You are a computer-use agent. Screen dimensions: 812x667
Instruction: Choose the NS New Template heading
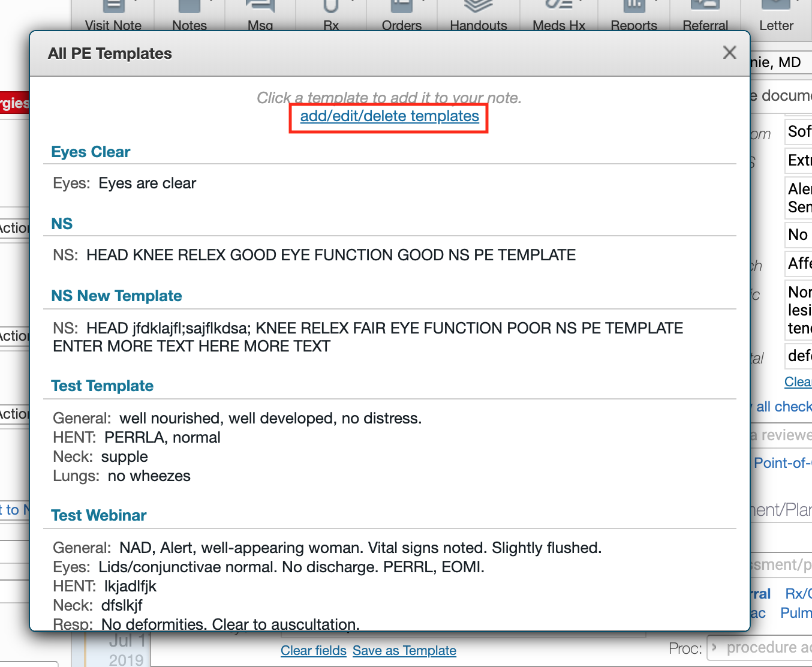[116, 296]
